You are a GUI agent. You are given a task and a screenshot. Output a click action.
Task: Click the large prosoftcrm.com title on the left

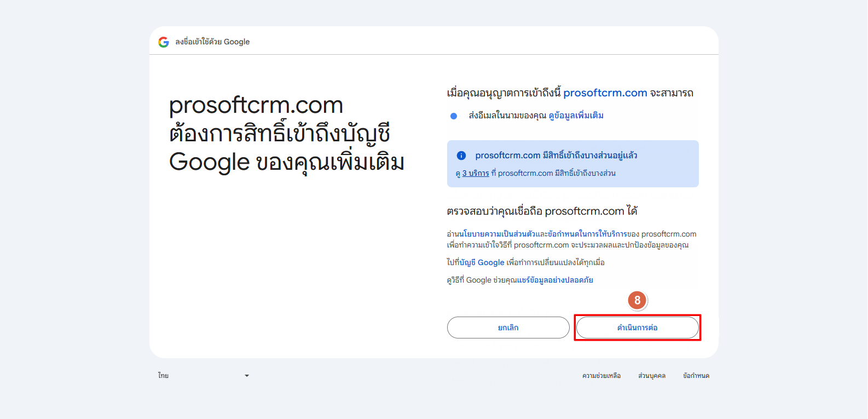(256, 105)
